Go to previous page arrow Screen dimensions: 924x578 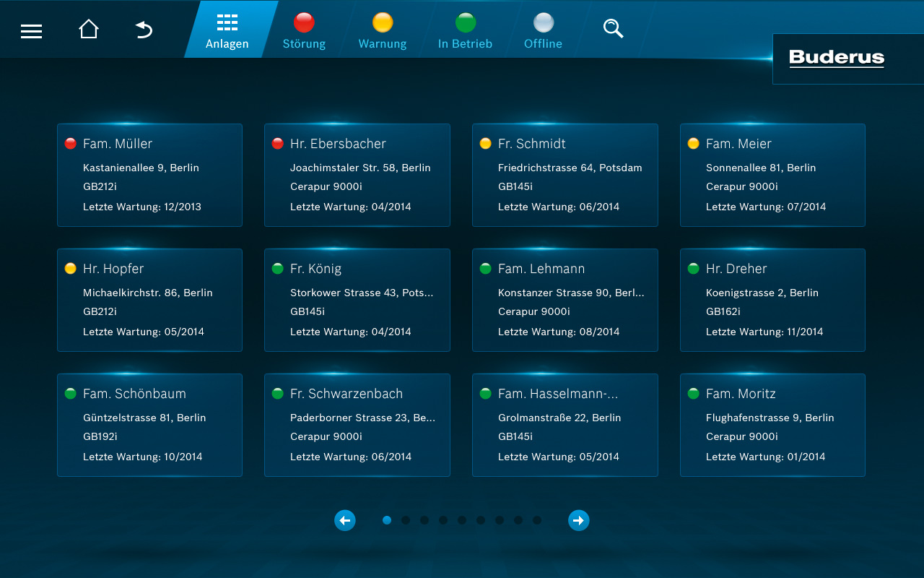click(x=345, y=520)
